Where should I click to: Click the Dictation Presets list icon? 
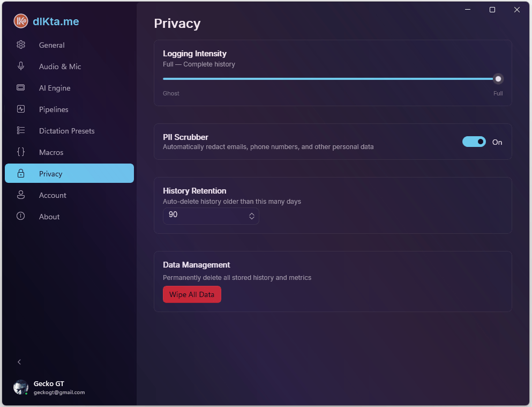21,130
